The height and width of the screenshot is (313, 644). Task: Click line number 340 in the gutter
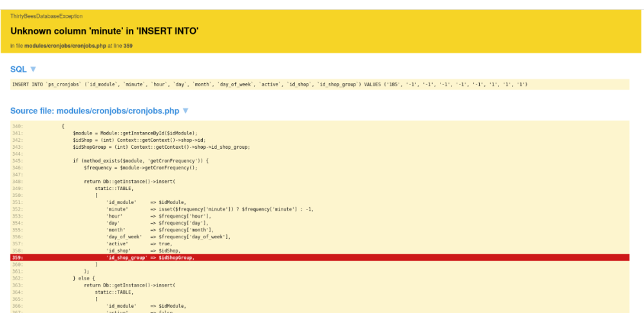click(17, 126)
